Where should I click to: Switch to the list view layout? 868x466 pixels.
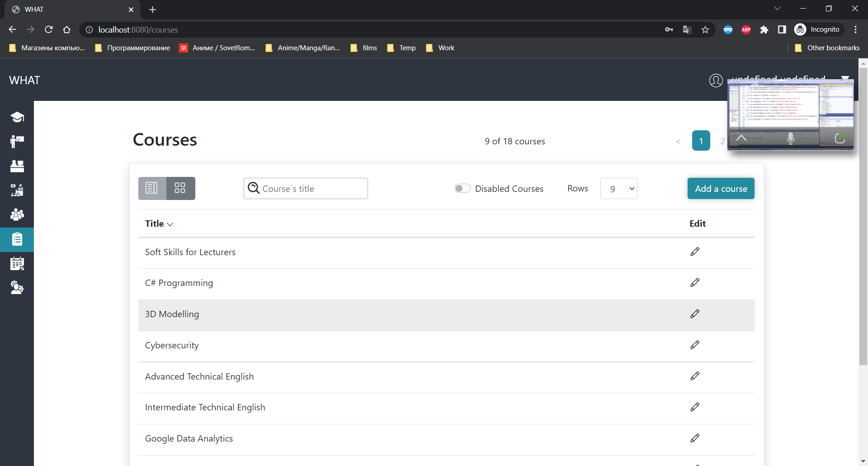pyautogui.click(x=151, y=188)
